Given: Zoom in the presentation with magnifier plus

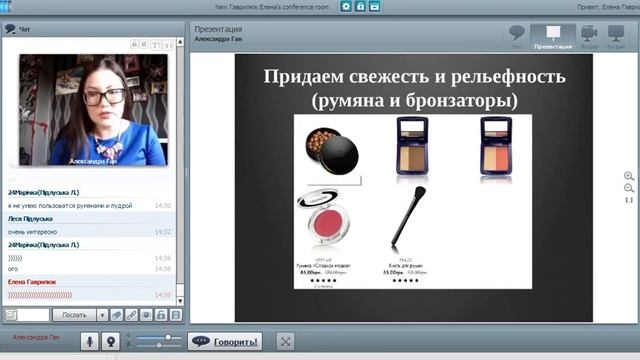Looking at the screenshot, I should [x=629, y=176].
